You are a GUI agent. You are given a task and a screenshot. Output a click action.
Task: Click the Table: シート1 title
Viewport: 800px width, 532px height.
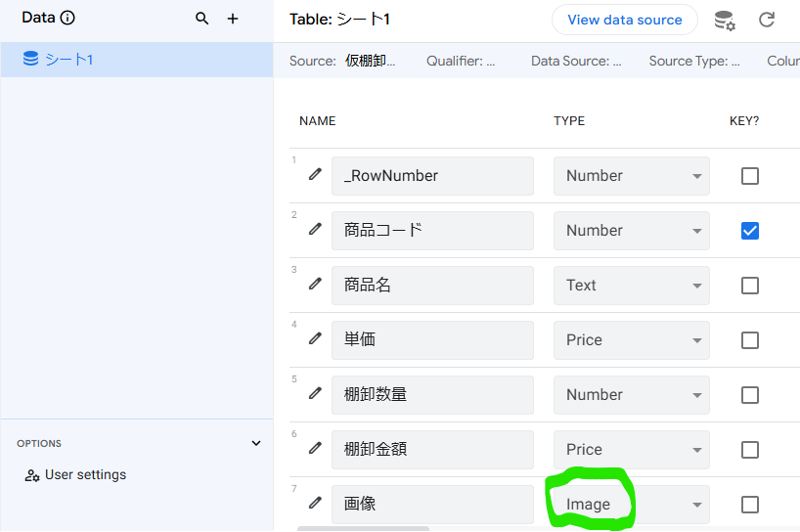339,20
